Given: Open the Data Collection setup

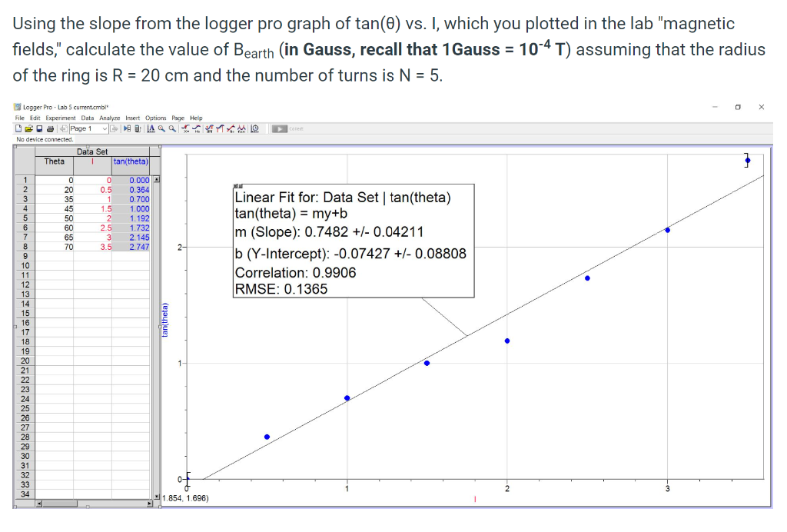Looking at the screenshot, I should [254, 128].
